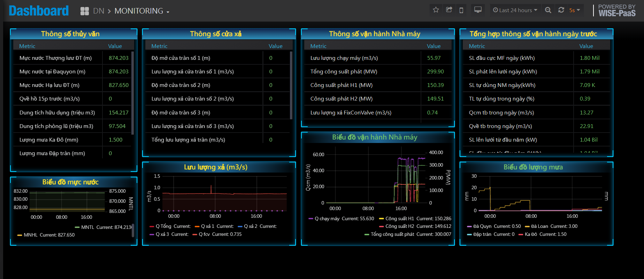Cycle view mode with monitor icon
Image resolution: width=644 pixels, height=279 pixels.
pyautogui.click(x=478, y=10)
